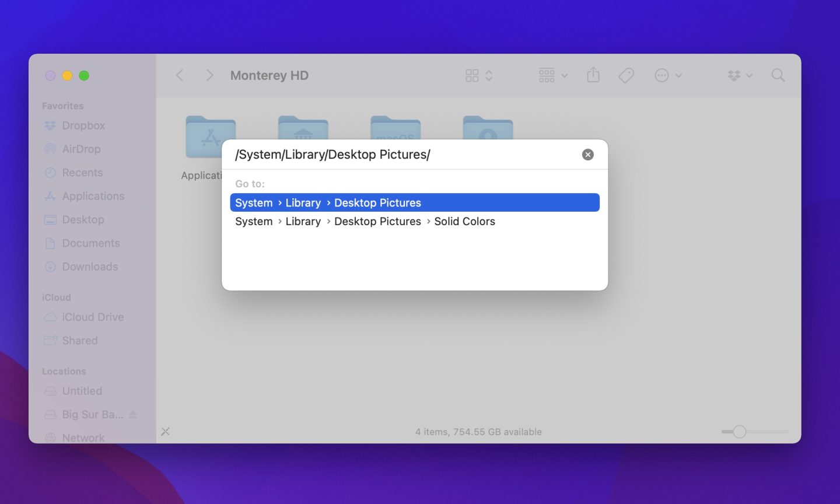Choose the Desktop Pictures Solid Colors suggestion

365,221
